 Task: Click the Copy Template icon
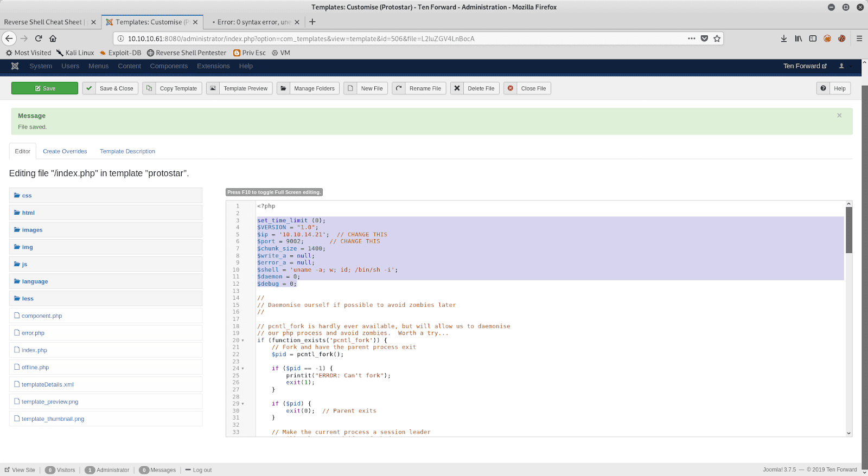click(x=149, y=88)
